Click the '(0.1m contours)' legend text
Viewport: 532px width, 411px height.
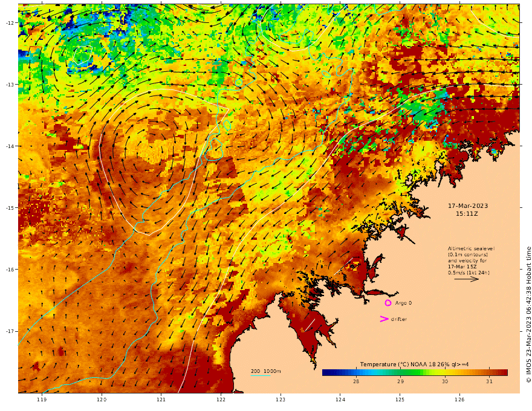468,254
